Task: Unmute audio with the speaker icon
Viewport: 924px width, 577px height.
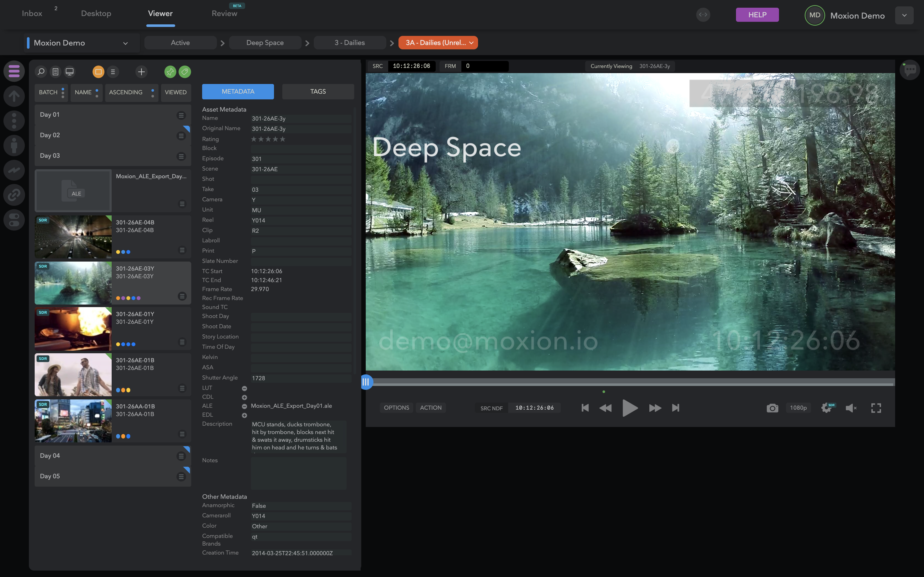Action: pyautogui.click(x=851, y=408)
